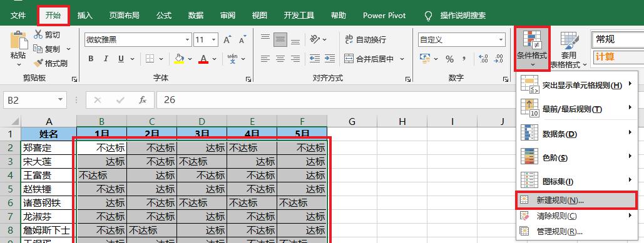This screenshot has height=243, width=644.
Task: Open the Conditional Formatting (条件格式) menu
Action: pyautogui.click(x=532, y=48)
